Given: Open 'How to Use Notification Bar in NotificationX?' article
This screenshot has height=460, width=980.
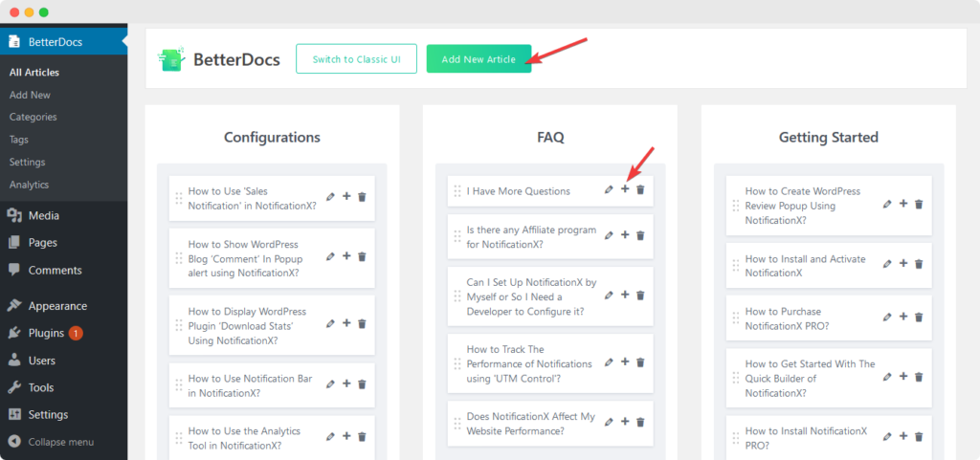Looking at the screenshot, I should coord(250,385).
